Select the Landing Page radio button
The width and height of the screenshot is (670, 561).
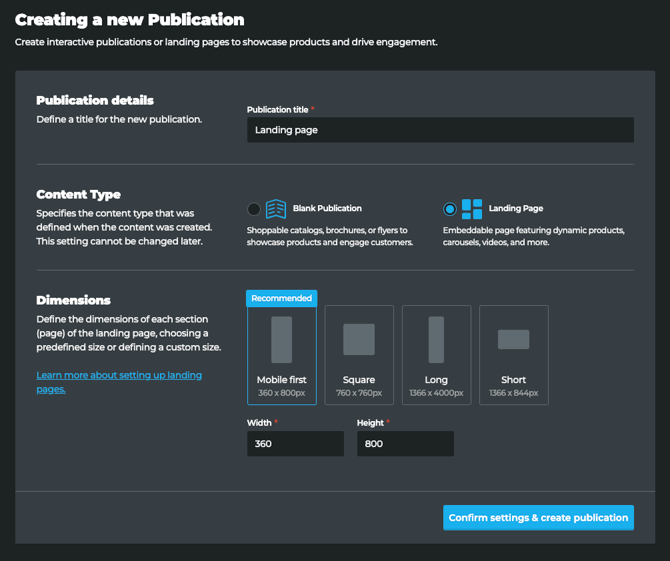(x=450, y=209)
